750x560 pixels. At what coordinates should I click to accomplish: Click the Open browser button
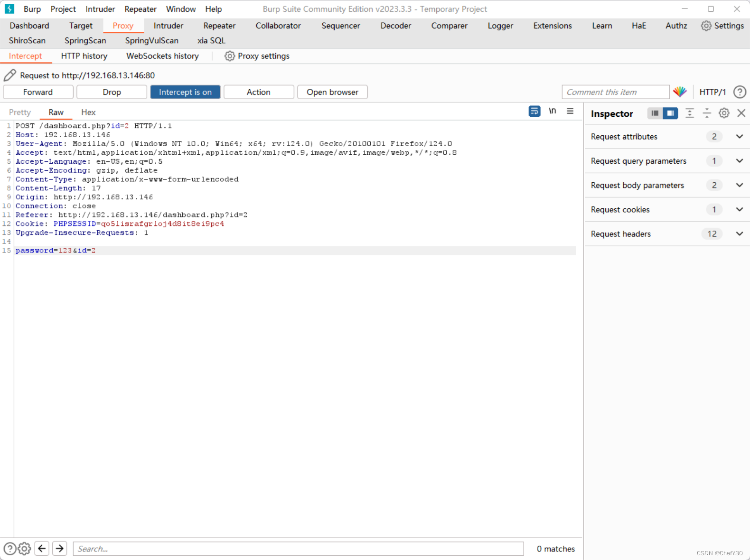[332, 92]
